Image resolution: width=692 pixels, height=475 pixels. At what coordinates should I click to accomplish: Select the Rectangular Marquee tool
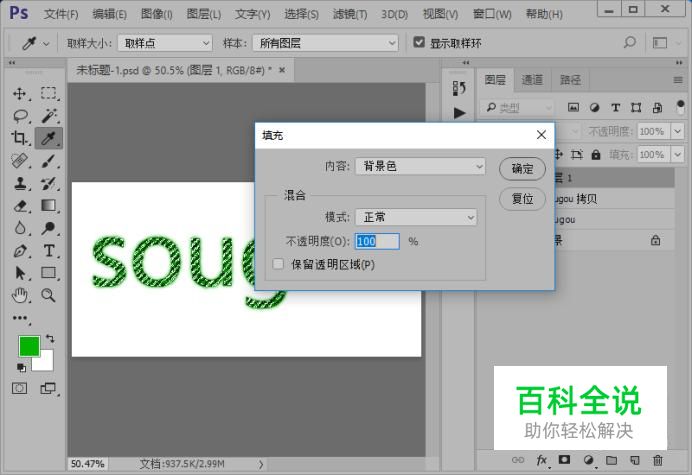pyautogui.click(x=48, y=93)
